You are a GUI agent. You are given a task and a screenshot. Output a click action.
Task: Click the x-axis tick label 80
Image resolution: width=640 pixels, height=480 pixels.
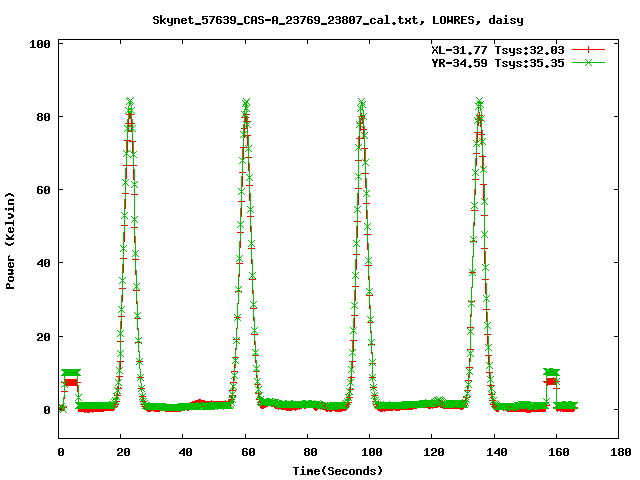point(311,452)
